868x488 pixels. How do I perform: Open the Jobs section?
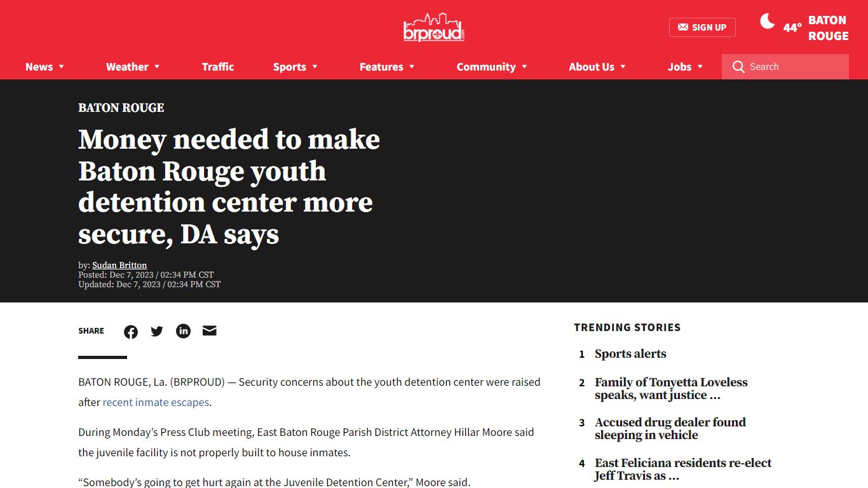(679, 67)
